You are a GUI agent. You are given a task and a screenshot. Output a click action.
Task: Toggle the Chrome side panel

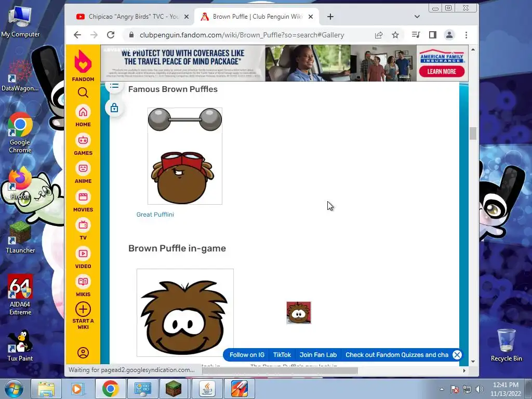433,35
